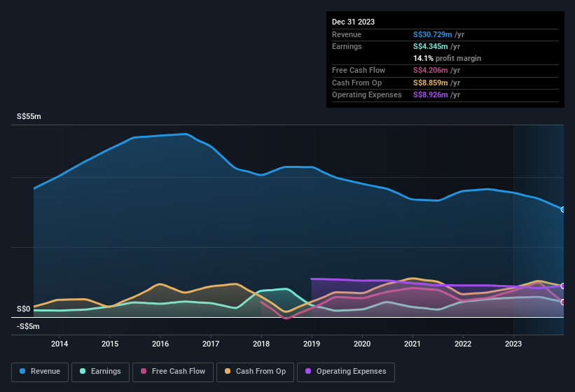Click the 2015 x-axis label
This screenshot has height=392, width=575.
(x=110, y=344)
